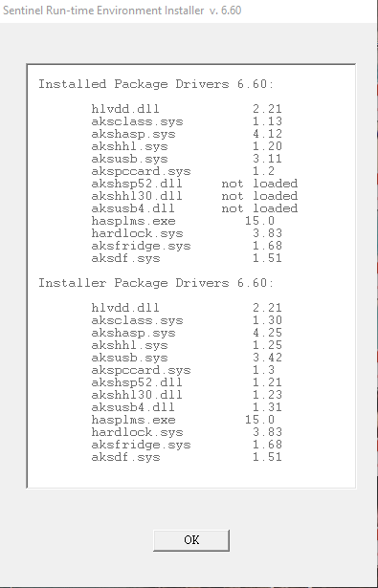Click the aksclass.sys version 1.13 value

point(267,121)
